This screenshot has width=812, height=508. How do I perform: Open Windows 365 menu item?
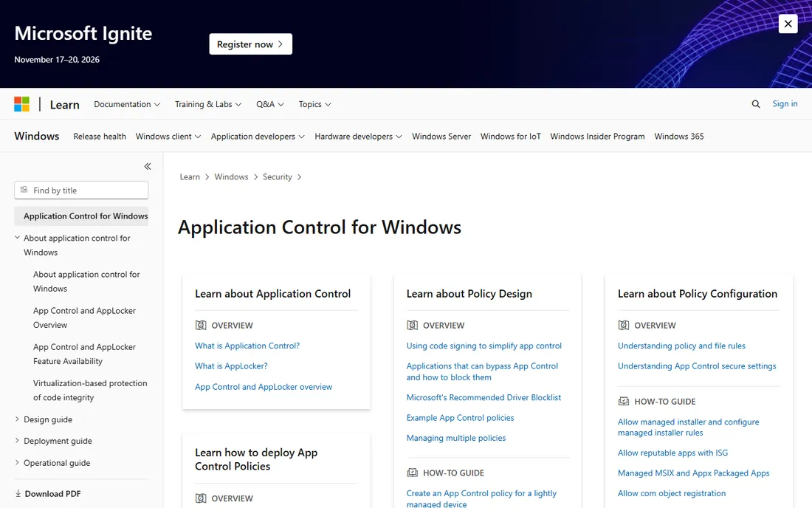point(679,136)
